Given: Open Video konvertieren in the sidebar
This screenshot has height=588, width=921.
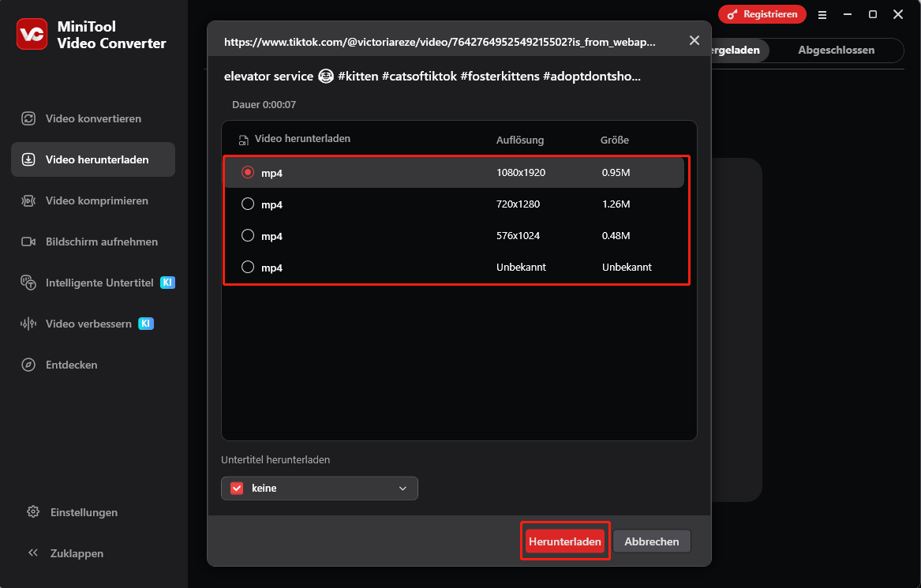Looking at the screenshot, I should pyautogui.click(x=93, y=118).
